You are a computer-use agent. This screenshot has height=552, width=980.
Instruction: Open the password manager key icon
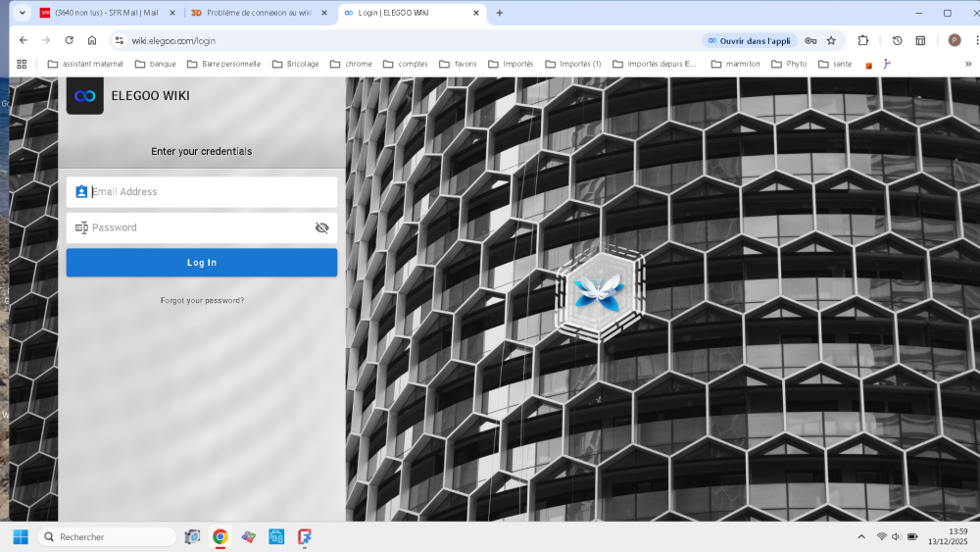pos(810,40)
